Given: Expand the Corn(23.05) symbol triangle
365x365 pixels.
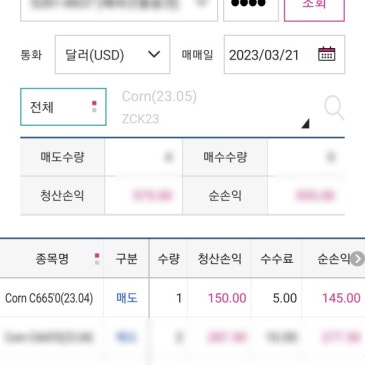Looking at the screenshot, I should click(x=305, y=124).
